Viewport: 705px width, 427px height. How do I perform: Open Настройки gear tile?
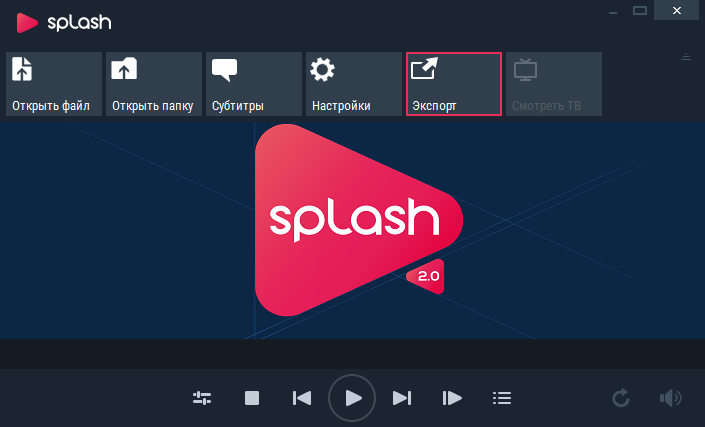(354, 84)
